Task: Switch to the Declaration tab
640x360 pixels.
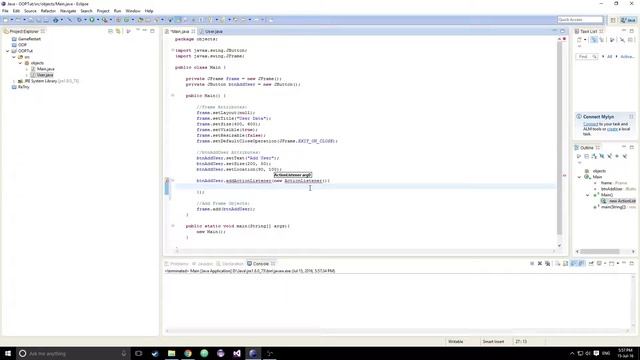Action: (x=230, y=264)
